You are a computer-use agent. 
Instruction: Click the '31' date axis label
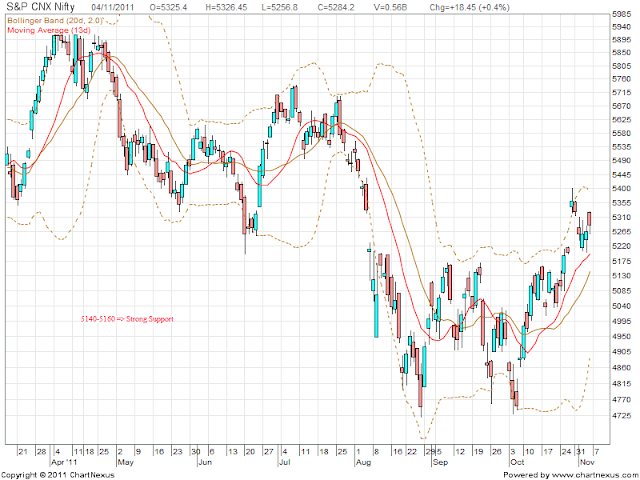580,451
